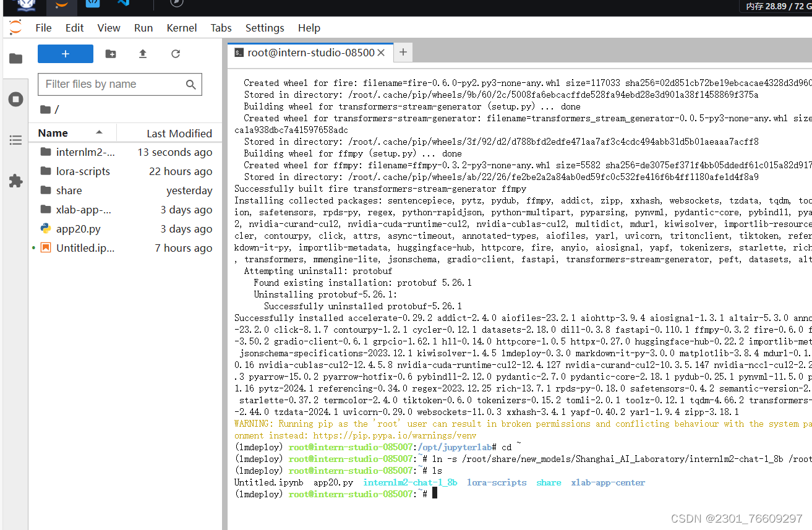The image size is (812, 530).
Task: Click the blue New Launcher button
Action: pyautogui.click(x=65, y=54)
